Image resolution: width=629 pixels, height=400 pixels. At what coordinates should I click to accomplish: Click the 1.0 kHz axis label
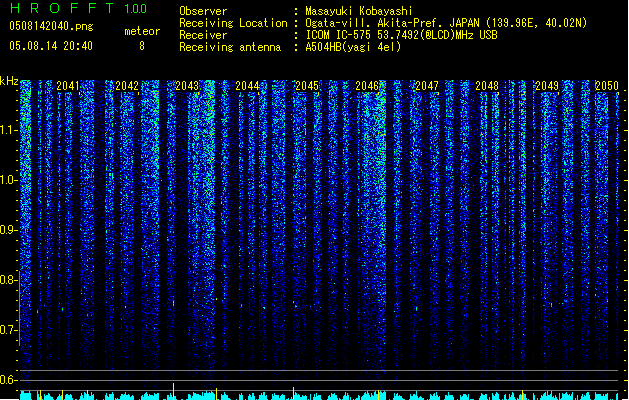(x=8, y=180)
